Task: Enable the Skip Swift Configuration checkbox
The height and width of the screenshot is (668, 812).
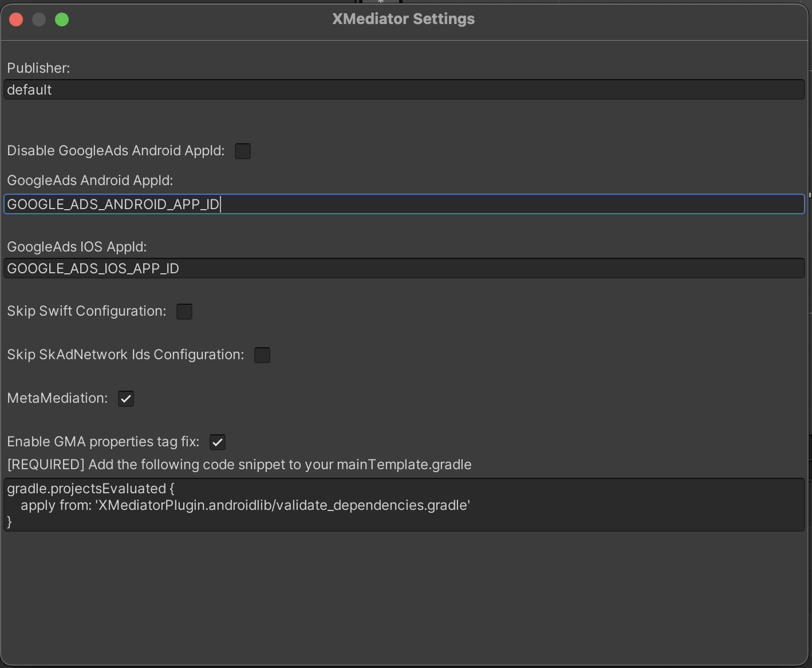Action: (x=184, y=312)
